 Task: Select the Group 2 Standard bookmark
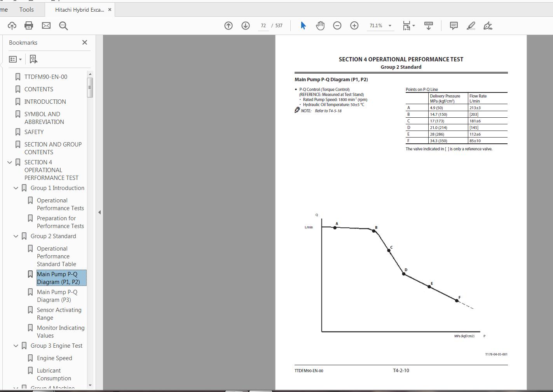point(53,236)
